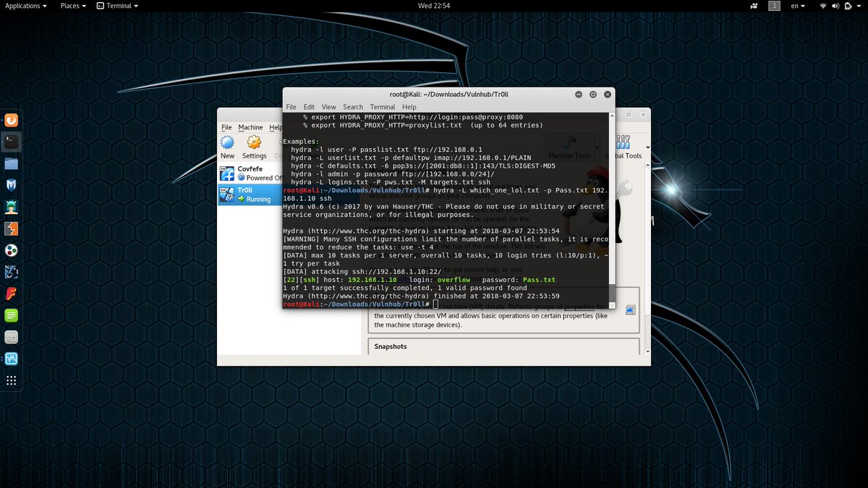Open the Places menu in top bar
The height and width of the screenshot is (488, 868).
(73, 6)
